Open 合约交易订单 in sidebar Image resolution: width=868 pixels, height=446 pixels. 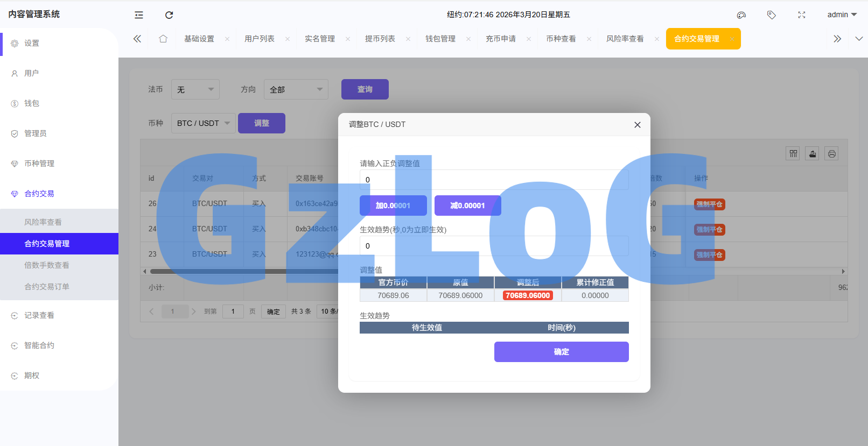(x=47, y=287)
